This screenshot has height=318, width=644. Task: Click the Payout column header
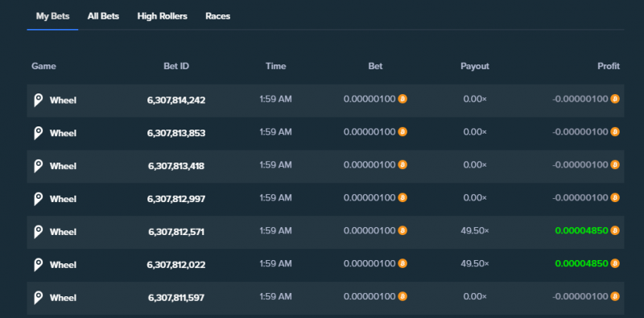pos(475,66)
